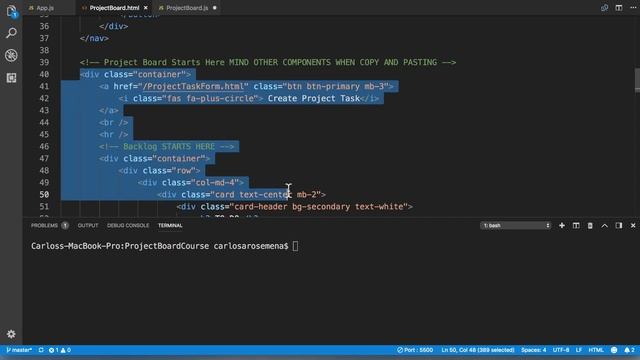The image size is (640, 360).
Task: Open the Debug view in activity bar
Action: click(11, 55)
